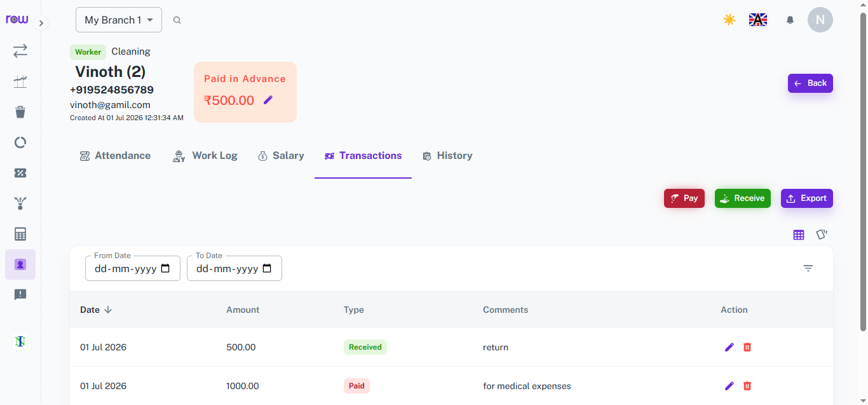Click the Export button
Screen dimensions: 868x405
(x=807, y=198)
